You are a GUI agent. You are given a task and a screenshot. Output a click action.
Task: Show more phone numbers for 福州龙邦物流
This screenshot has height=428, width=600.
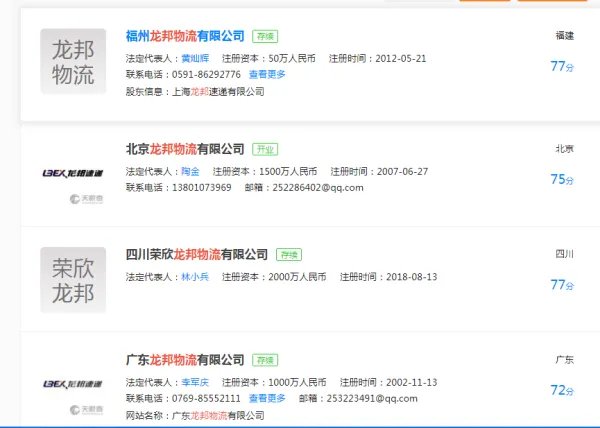pos(267,74)
